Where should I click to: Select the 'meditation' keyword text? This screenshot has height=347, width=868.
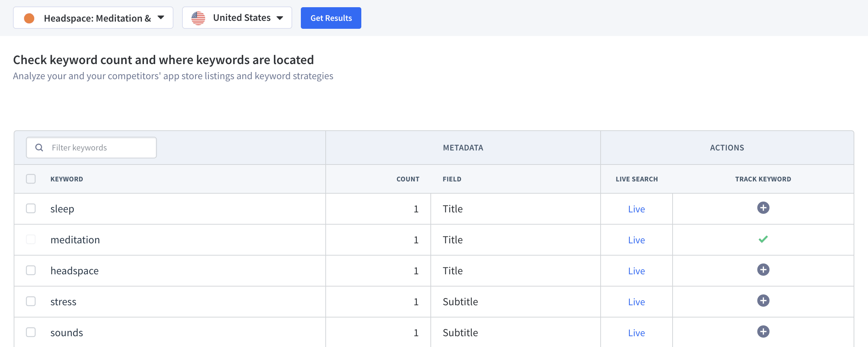pos(75,240)
